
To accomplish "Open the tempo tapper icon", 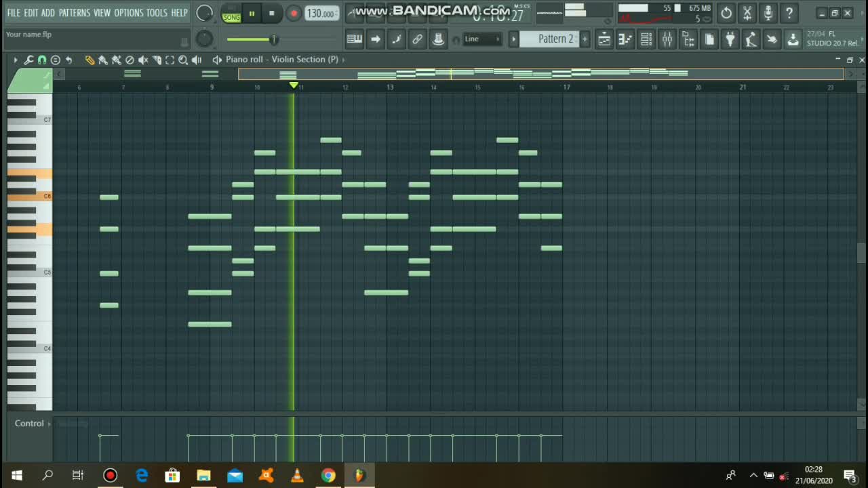I will [x=751, y=39].
